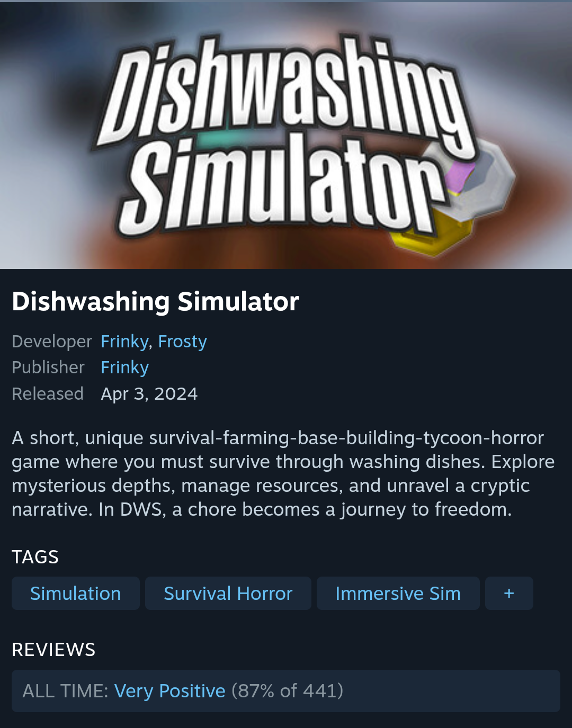Click the Developer field label

52,341
